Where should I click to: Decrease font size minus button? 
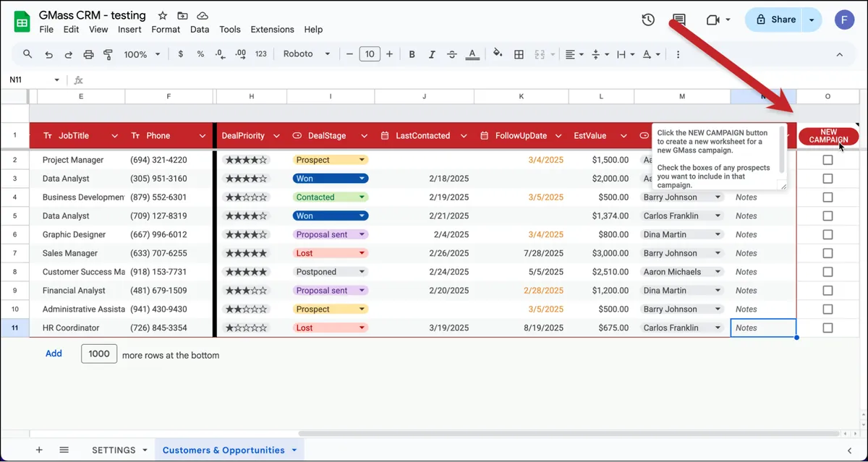click(x=350, y=54)
